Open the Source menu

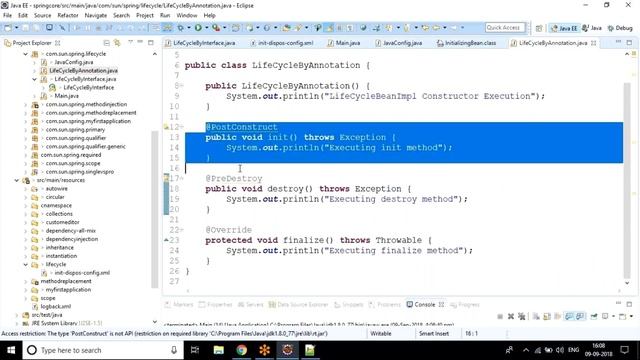point(42,15)
